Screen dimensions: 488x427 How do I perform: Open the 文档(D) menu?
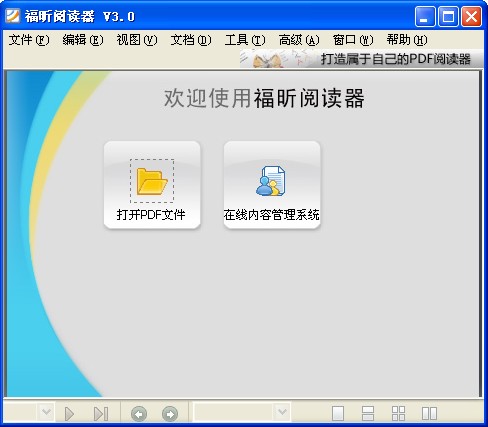point(191,40)
